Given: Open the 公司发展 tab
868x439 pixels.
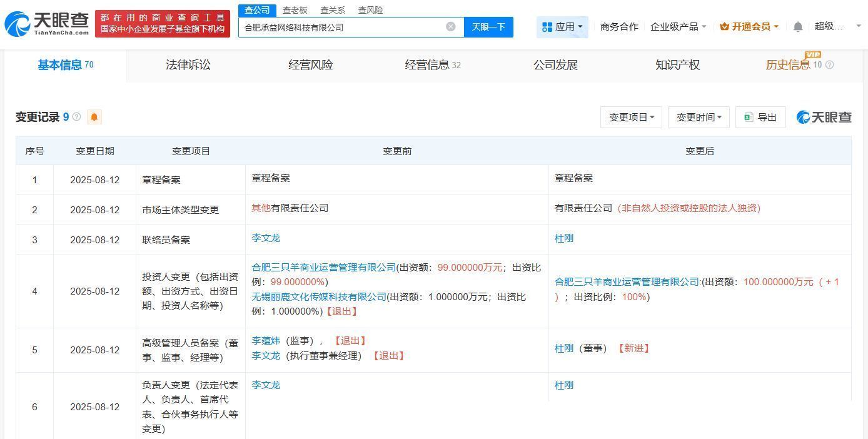Looking at the screenshot, I should (555, 65).
